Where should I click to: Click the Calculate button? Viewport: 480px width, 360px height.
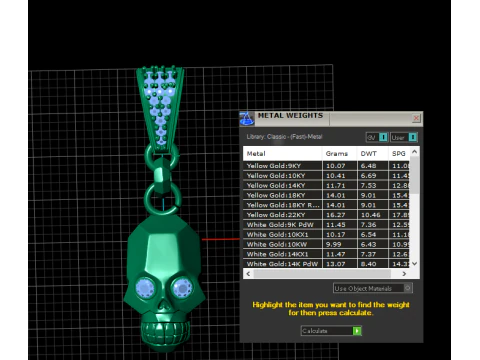point(331,331)
